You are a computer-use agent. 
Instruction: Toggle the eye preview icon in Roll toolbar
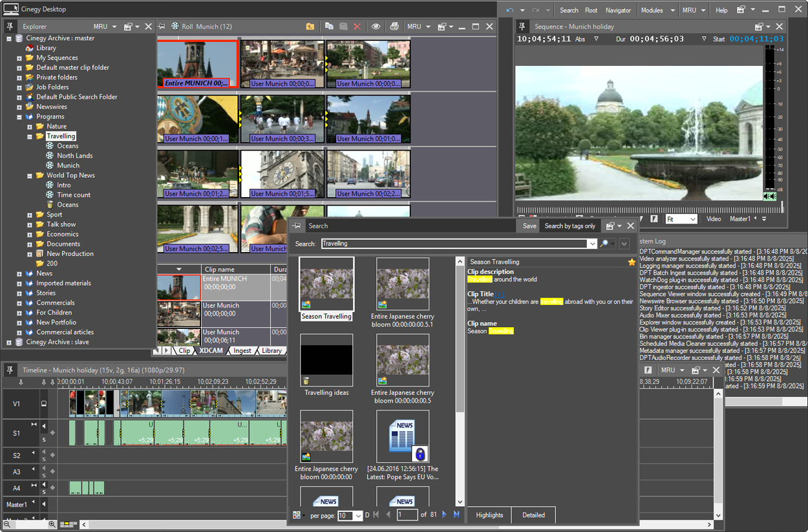tap(376, 27)
